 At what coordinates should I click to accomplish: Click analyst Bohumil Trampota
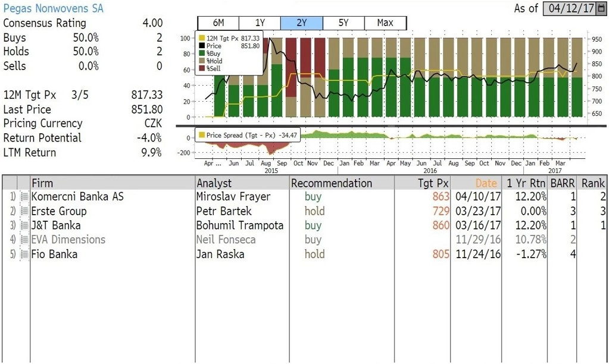240,225
